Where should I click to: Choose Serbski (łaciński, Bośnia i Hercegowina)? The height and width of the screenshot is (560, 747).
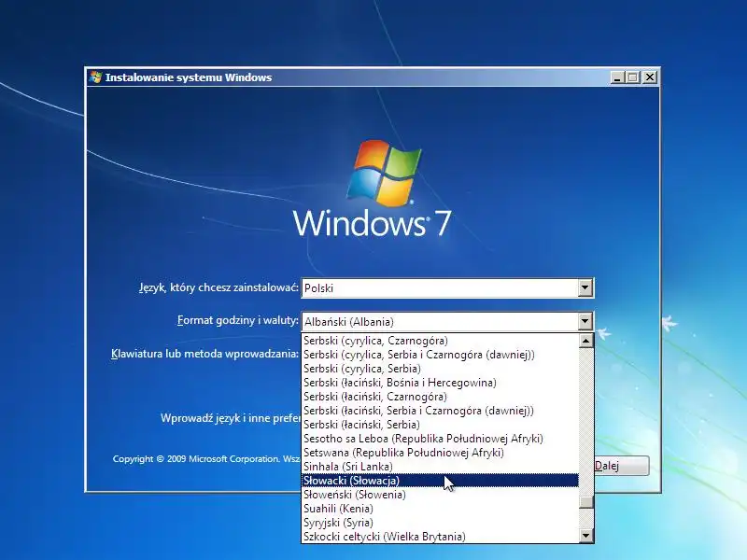point(441,383)
